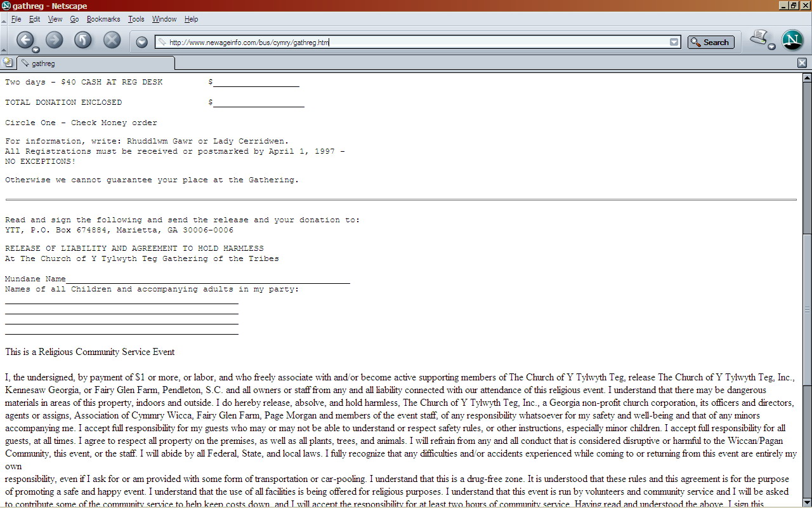Open the round dropdown beside the URL bar
Viewport: 812px width, 508px height.
click(x=142, y=42)
